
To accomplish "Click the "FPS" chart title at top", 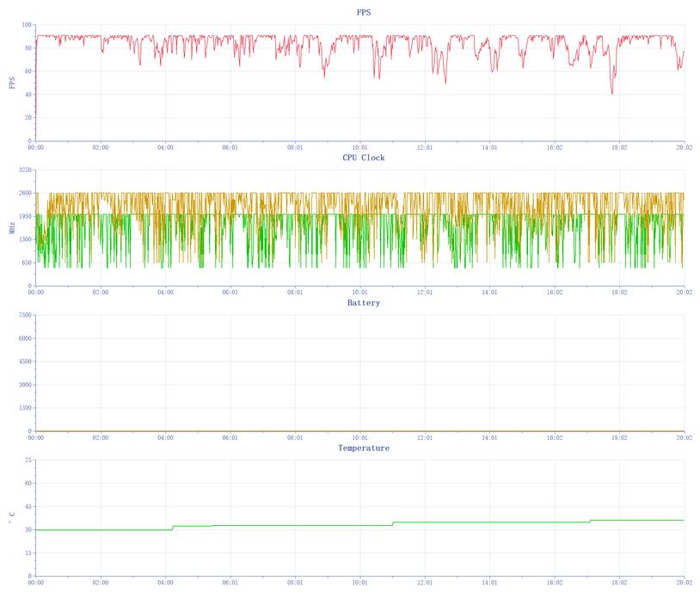I will (364, 13).
